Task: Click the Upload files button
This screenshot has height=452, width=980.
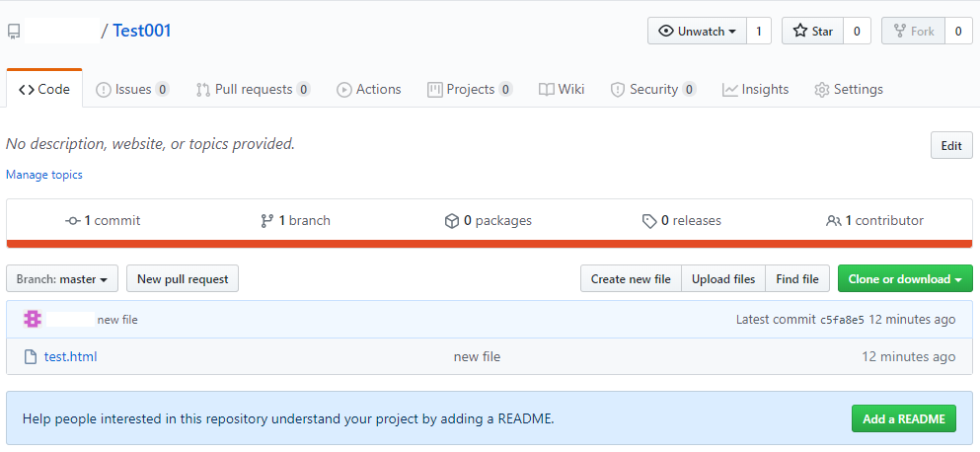Action: [723, 279]
